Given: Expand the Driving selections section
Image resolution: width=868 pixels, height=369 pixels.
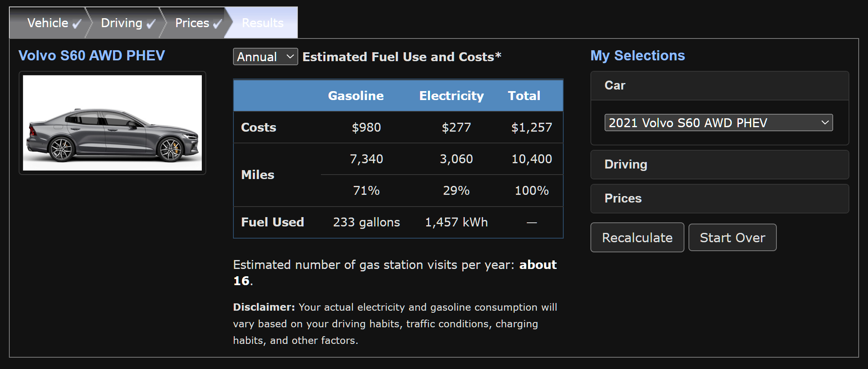Looking at the screenshot, I should (x=720, y=164).
